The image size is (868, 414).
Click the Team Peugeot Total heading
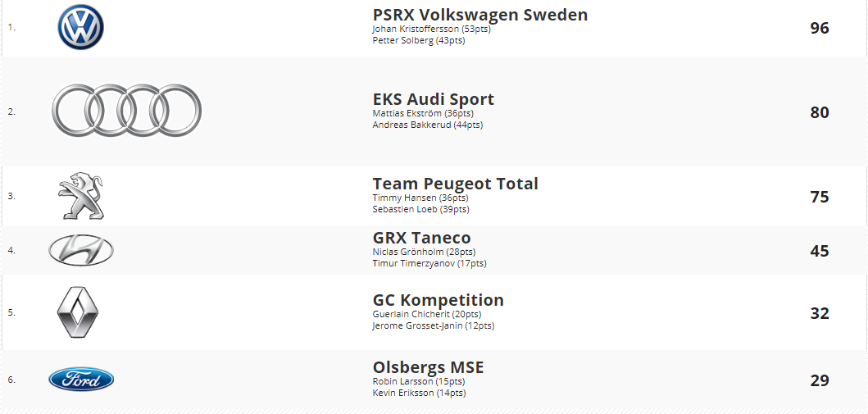[x=455, y=184]
